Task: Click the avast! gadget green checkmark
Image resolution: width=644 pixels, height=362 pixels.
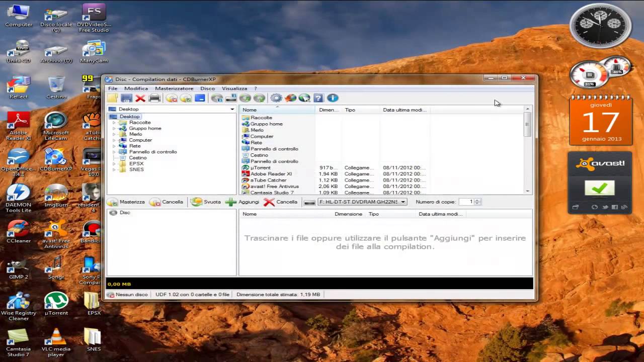Action: [x=599, y=188]
